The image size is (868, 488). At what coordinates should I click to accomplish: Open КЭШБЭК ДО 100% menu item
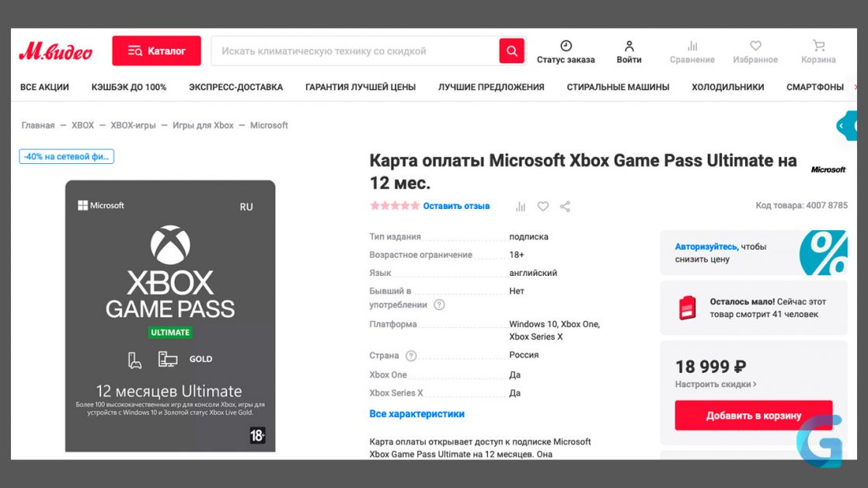click(x=129, y=87)
